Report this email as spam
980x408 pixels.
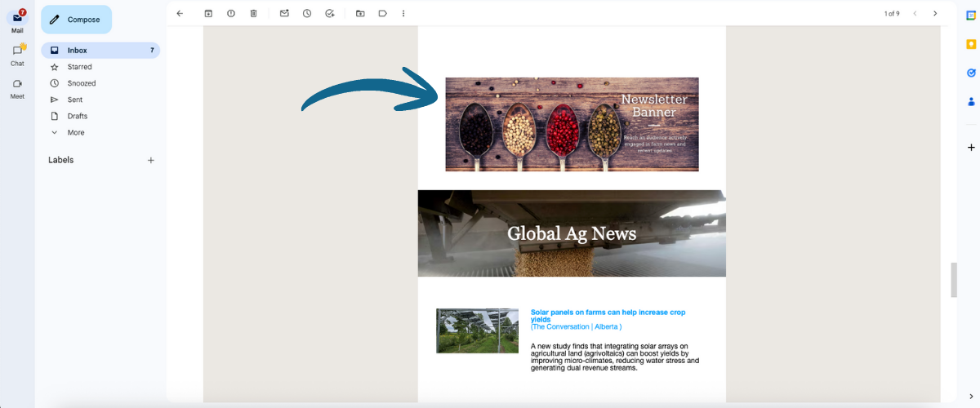(231, 13)
